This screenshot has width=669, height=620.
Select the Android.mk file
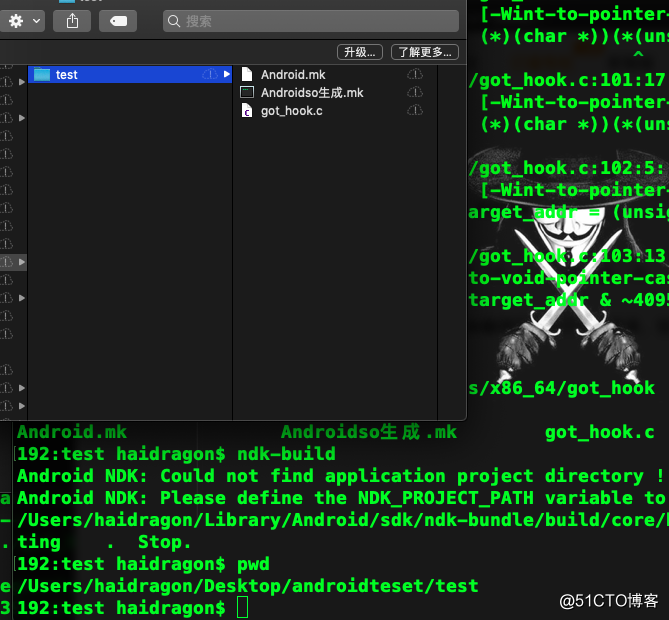click(x=293, y=75)
